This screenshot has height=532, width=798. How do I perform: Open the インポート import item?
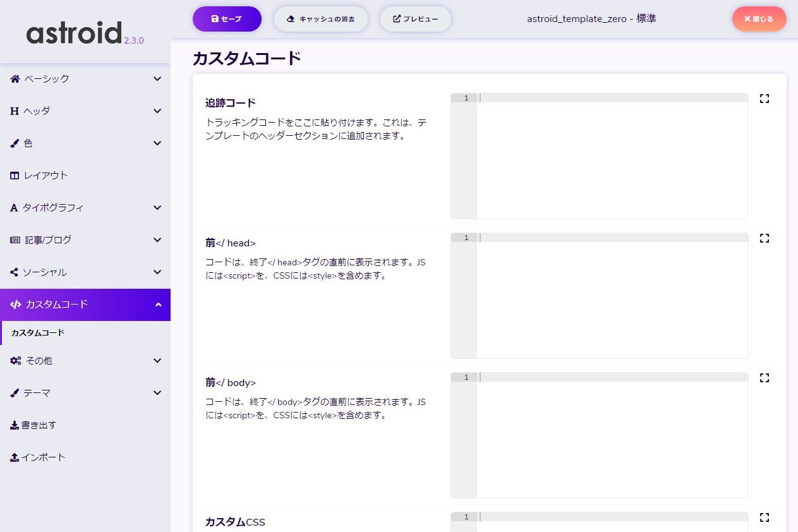point(43,457)
